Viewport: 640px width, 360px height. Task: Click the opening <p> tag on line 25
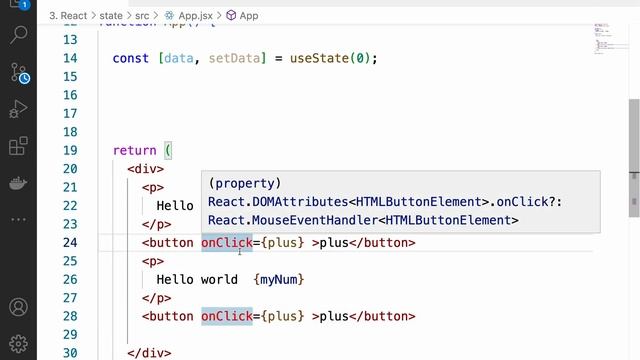[x=153, y=261]
